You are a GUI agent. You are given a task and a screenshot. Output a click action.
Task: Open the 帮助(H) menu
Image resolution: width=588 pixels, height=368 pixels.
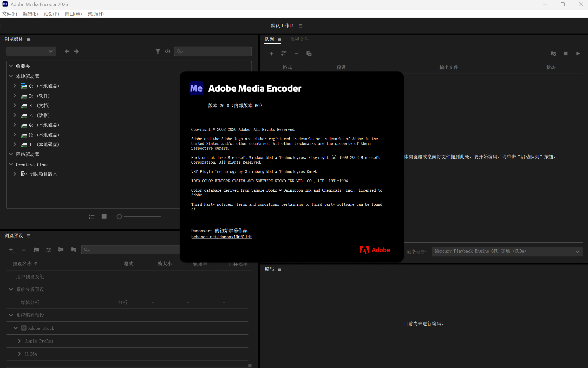point(96,14)
